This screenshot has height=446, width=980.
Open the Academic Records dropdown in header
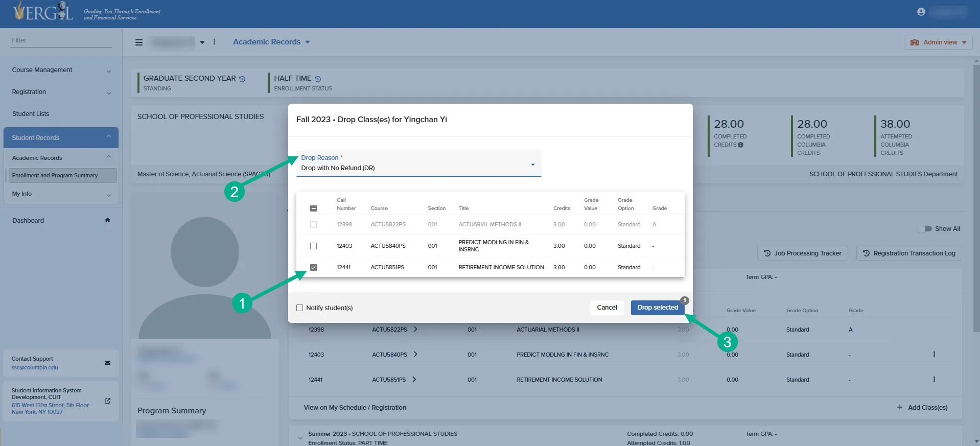tap(271, 42)
